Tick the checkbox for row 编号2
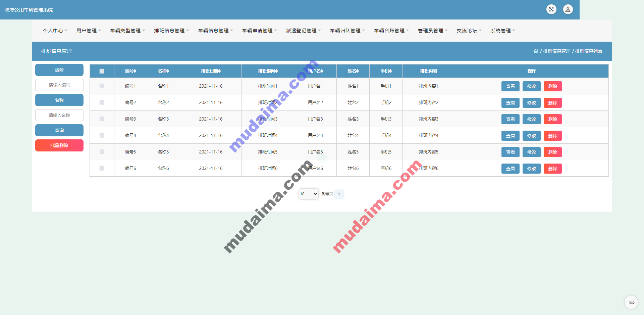 pos(102,102)
